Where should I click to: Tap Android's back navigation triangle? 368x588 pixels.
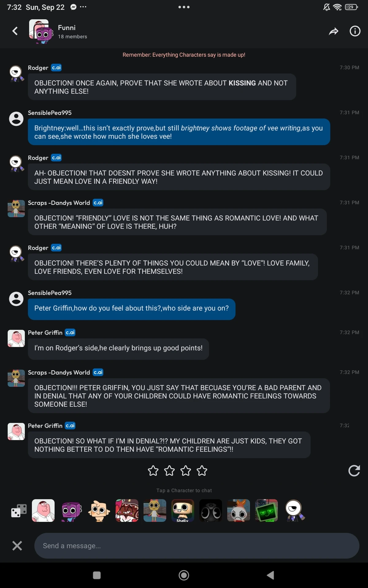270,575
